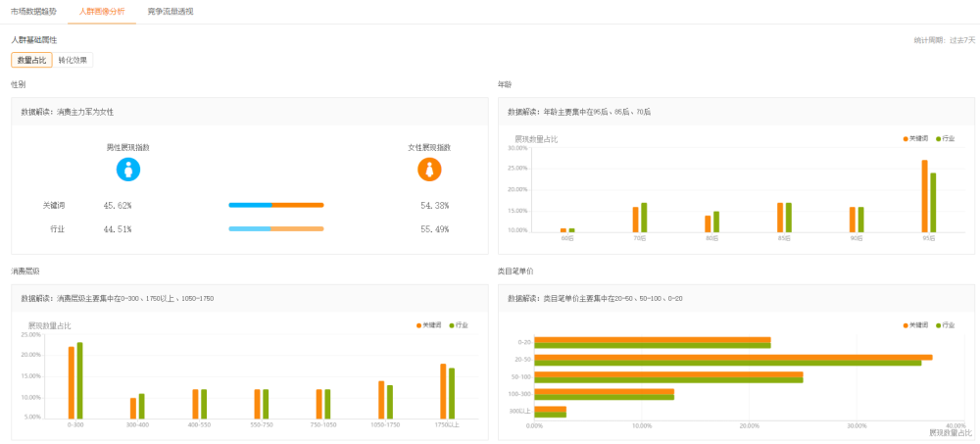This screenshot has height=444, width=980.
Task: Click the 关键词 gender ratio progress bar
Action: click(x=275, y=205)
